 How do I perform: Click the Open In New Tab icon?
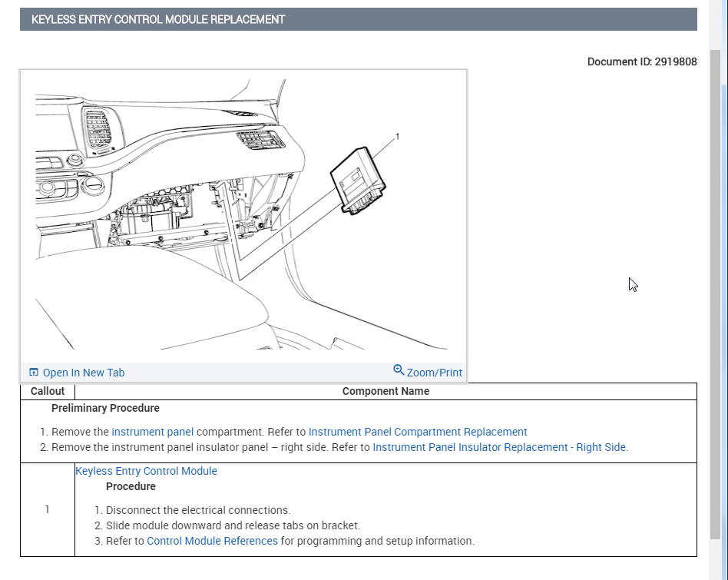coord(34,373)
